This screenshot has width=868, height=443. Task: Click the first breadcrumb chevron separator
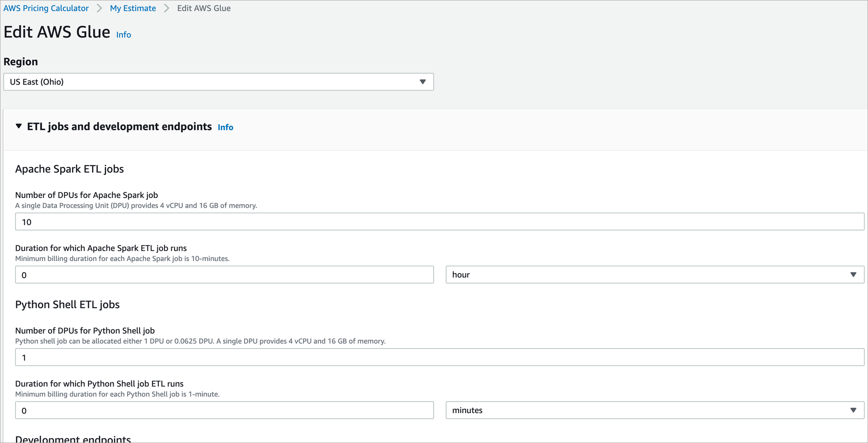[x=99, y=8]
